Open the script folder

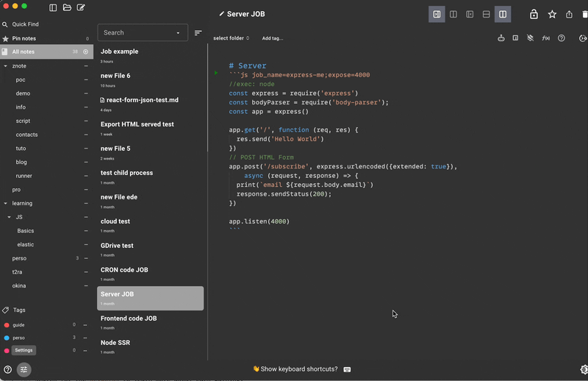pyautogui.click(x=23, y=121)
